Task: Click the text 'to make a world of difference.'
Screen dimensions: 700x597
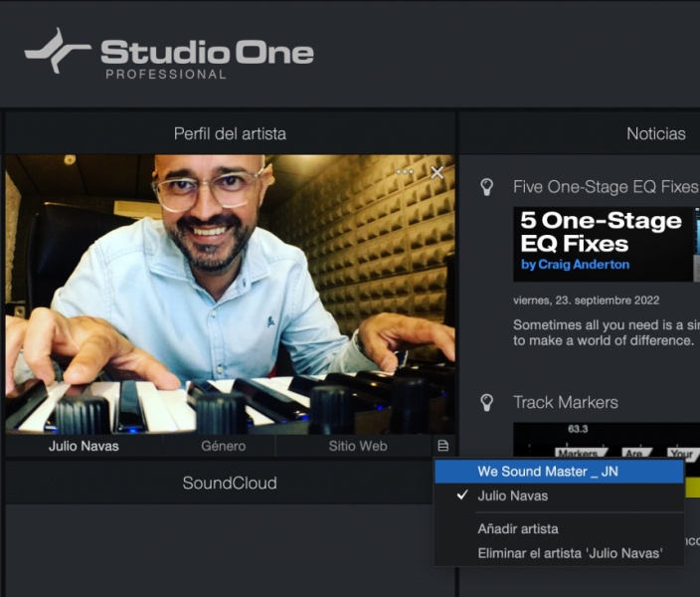Action: coord(604,340)
